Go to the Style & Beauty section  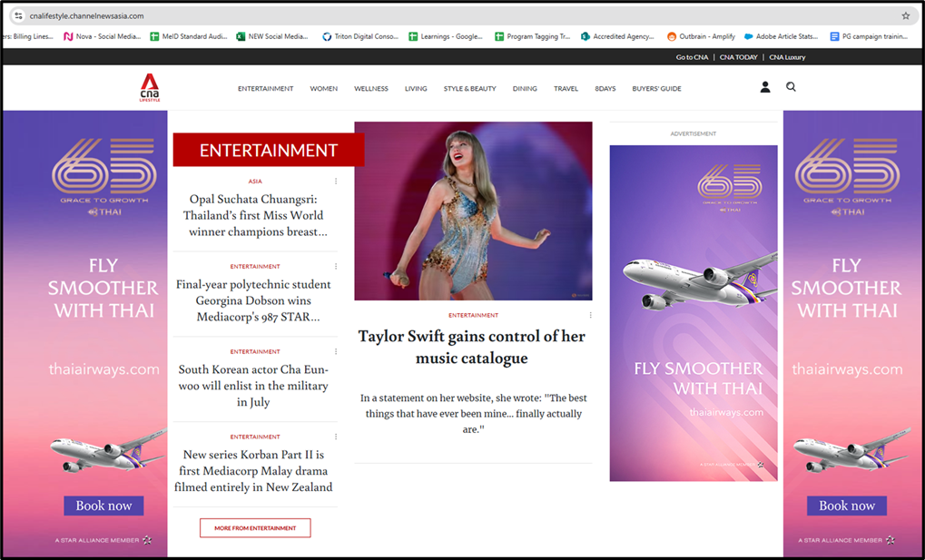pos(469,89)
